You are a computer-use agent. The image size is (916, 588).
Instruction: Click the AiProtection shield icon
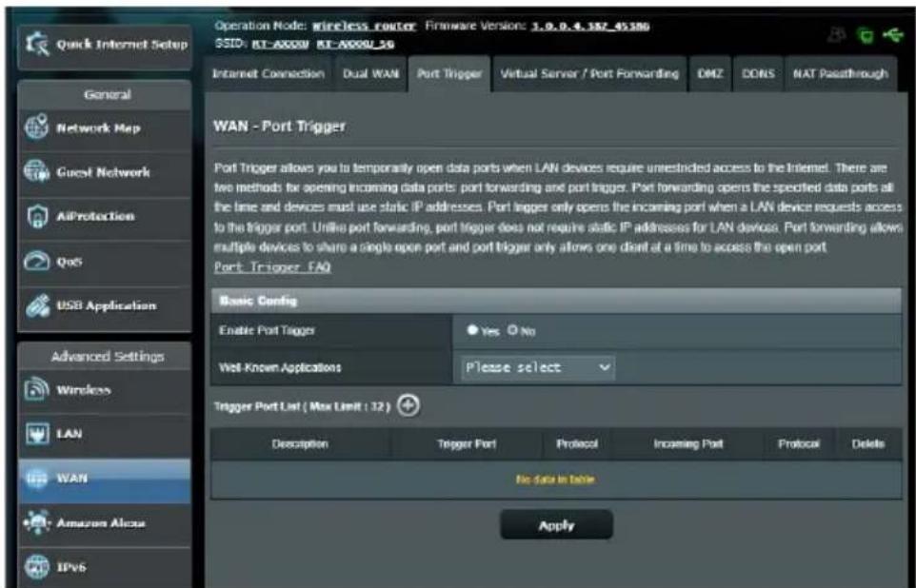coord(36,217)
